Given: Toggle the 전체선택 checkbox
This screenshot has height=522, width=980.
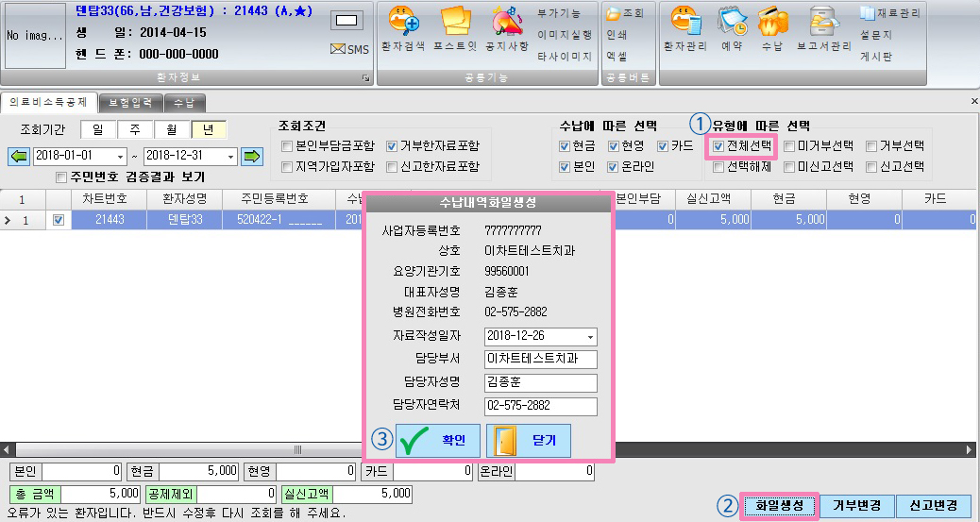Looking at the screenshot, I should click(718, 146).
